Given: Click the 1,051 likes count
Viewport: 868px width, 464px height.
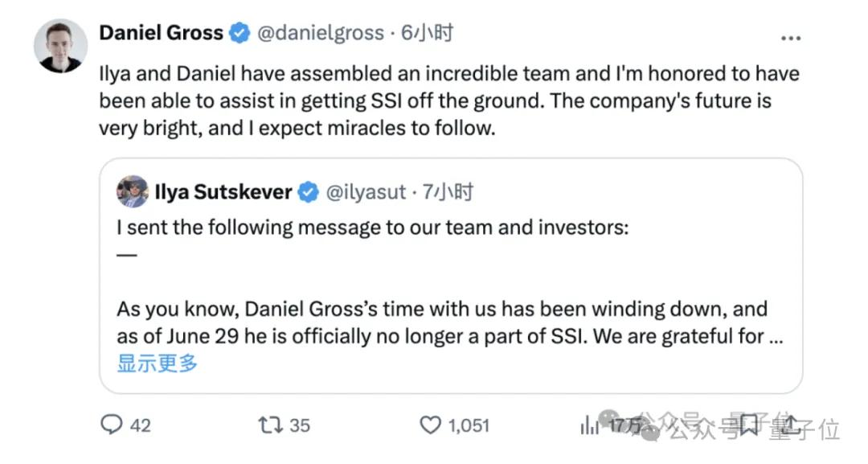Looking at the screenshot, I should pyautogui.click(x=469, y=425).
